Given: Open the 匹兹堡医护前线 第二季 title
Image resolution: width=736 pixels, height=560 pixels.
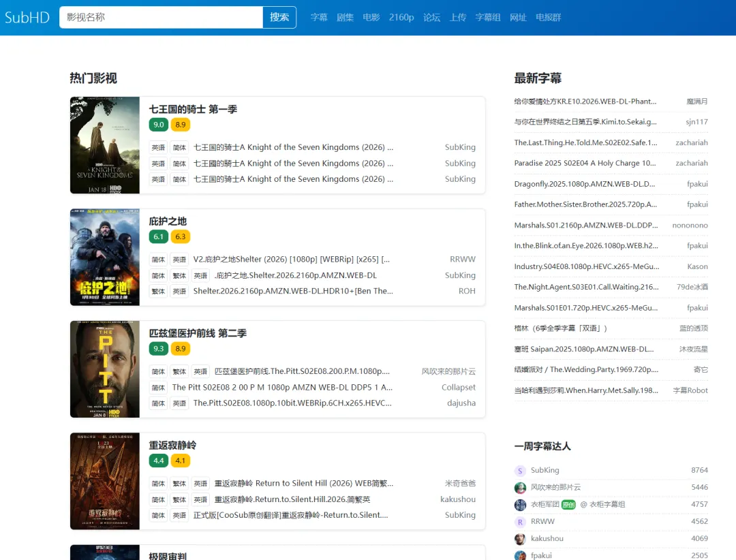Looking at the screenshot, I should coord(198,333).
